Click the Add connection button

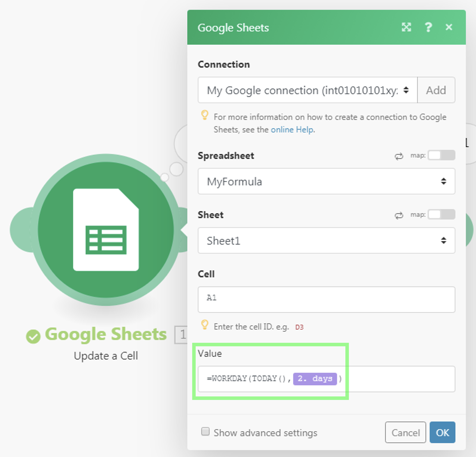pyautogui.click(x=436, y=90)
